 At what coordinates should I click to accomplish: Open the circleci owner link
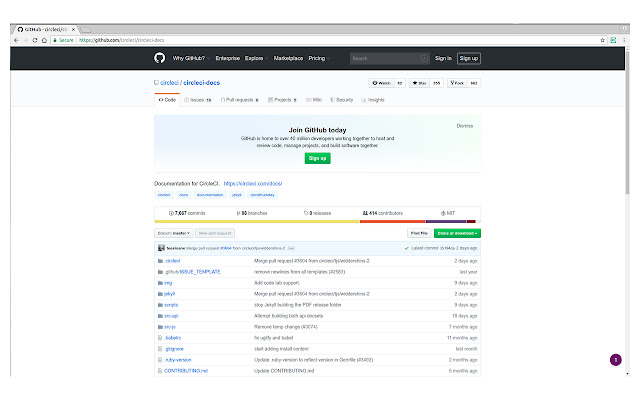(x=169, y=82)
